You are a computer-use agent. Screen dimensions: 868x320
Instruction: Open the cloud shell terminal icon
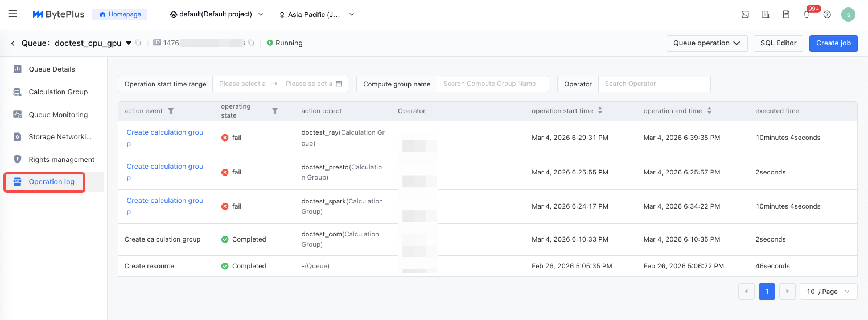745,15
